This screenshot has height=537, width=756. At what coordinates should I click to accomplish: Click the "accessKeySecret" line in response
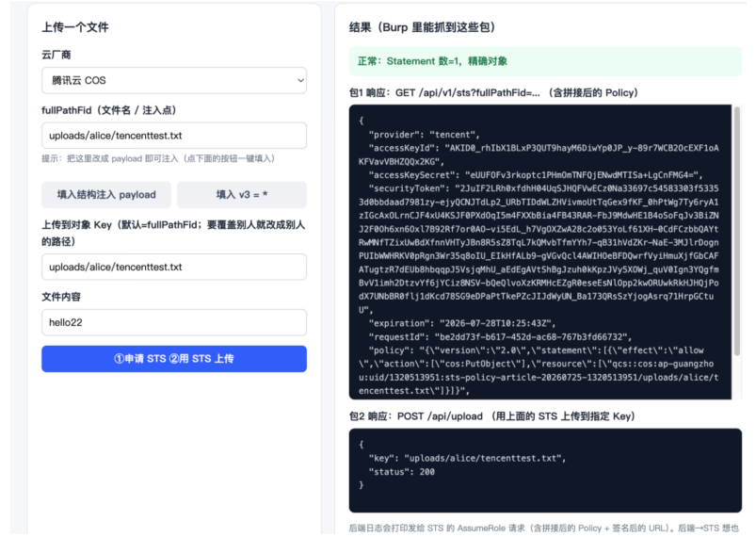536,175
